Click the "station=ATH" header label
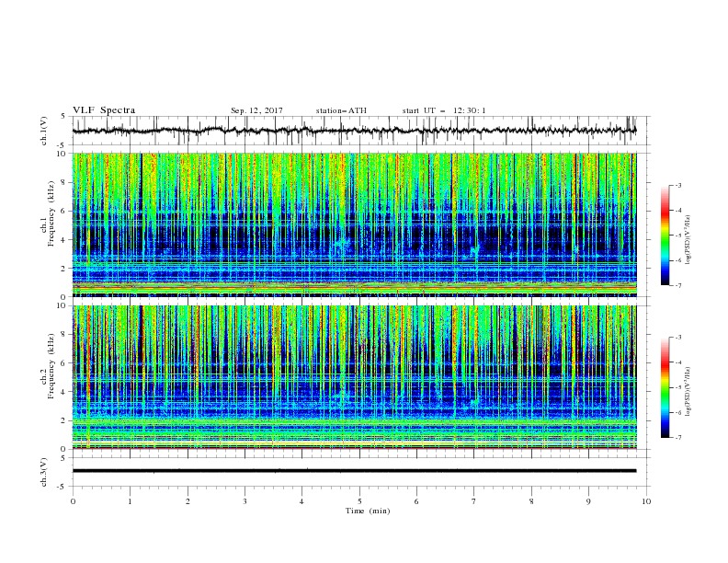The image size is (728, 563). coord(341,111)
